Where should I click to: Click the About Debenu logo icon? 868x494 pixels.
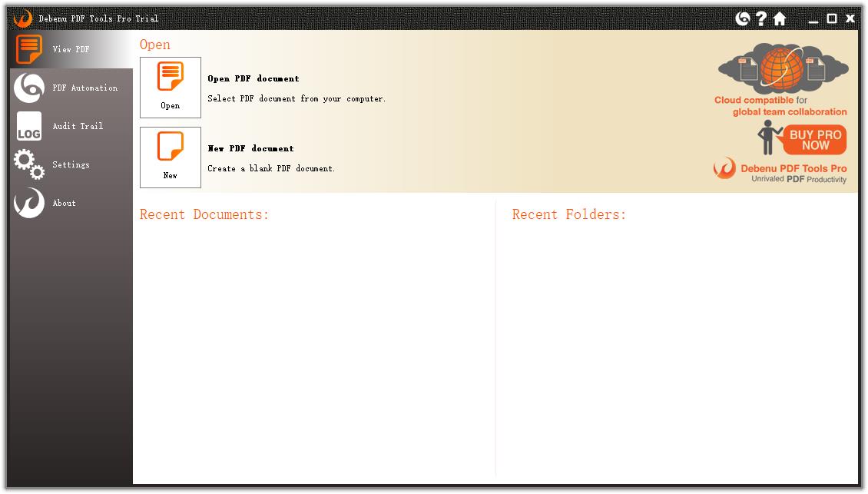point(28,203)
